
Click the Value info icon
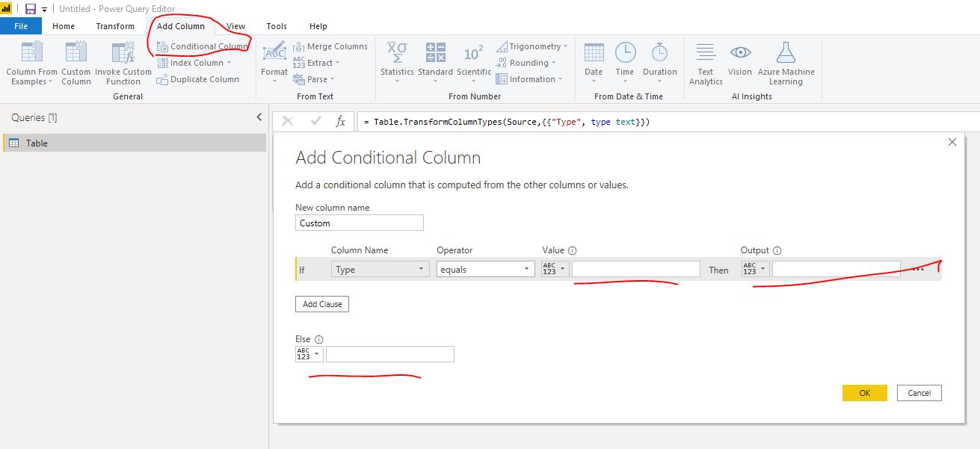(573, 251)
